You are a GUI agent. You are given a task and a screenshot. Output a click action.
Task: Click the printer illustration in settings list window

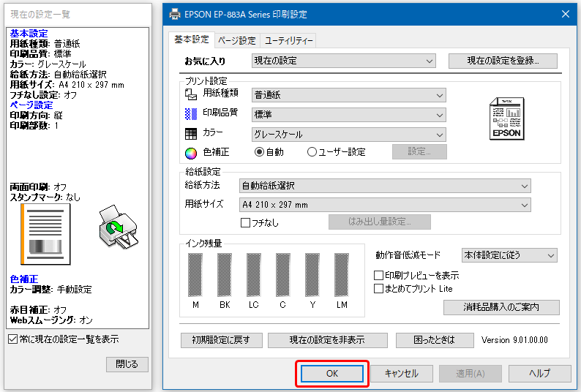coord(119,227)
